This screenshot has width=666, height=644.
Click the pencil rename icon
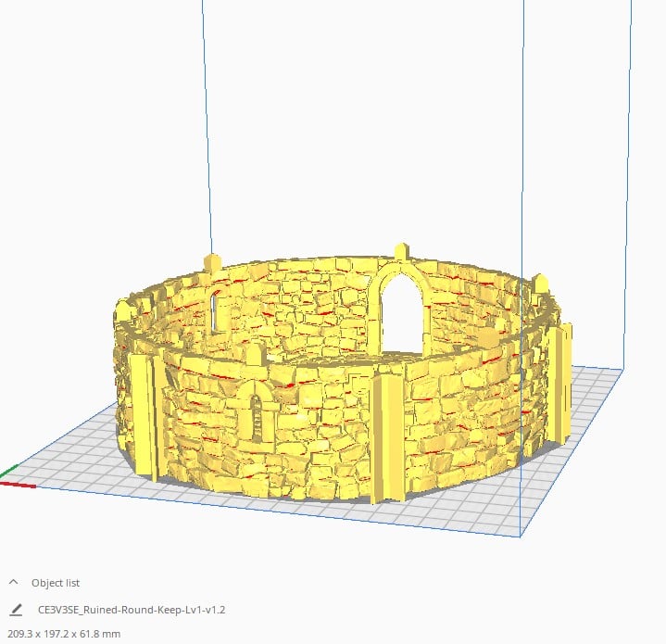click(15, 611)
